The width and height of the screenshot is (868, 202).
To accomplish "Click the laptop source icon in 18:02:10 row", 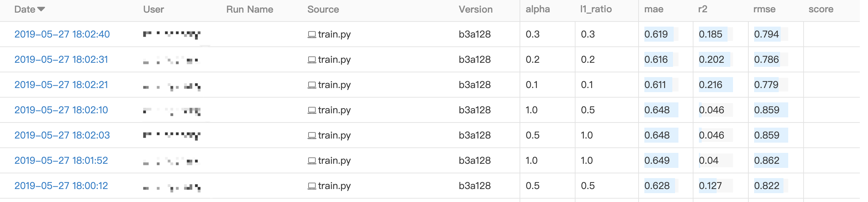I will pyautogui.click(x=312, y=110).
